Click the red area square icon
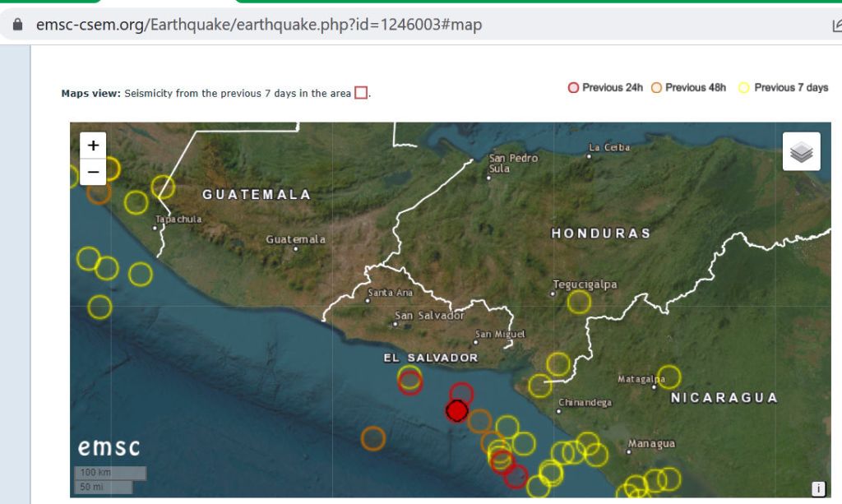The width and height of the screenshot is (842, 504). pyautogui.click(x=361, y=93)
